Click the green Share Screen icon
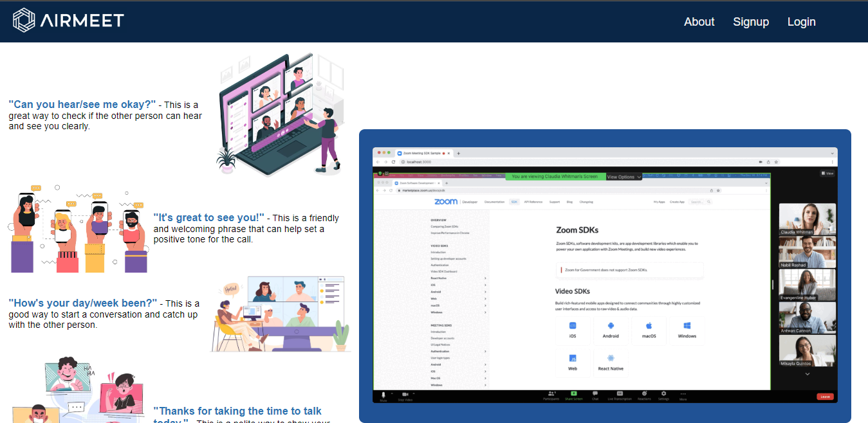Screen dimensions: 868x423 [x=573, y=393]
